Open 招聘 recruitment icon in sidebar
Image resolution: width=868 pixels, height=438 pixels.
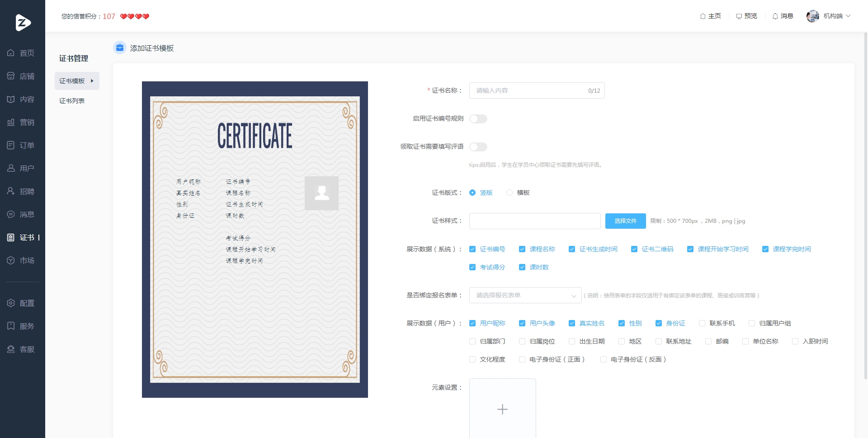(x=11, y=191)
